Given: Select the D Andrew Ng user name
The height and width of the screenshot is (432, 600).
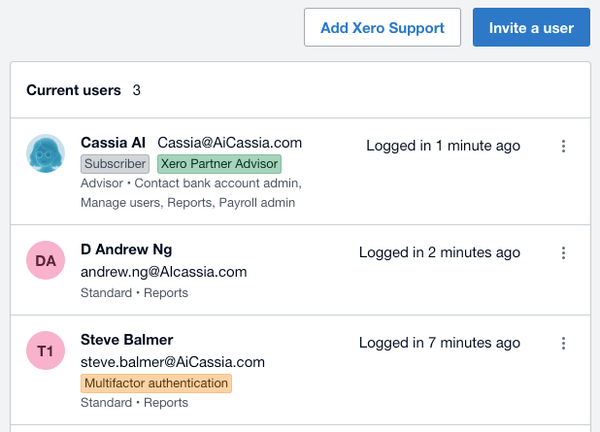Looking at the screenshot, I should click(126, 249).
